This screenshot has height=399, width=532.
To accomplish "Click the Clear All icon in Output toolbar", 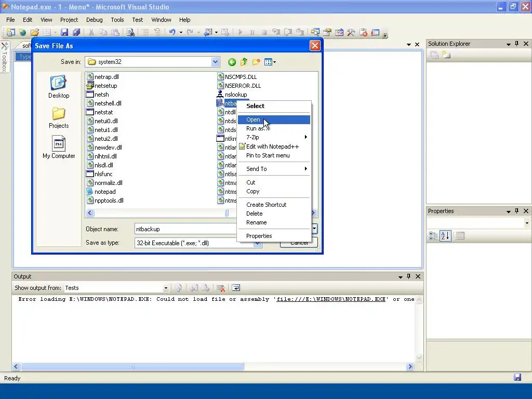I will [x=221, y=288].
